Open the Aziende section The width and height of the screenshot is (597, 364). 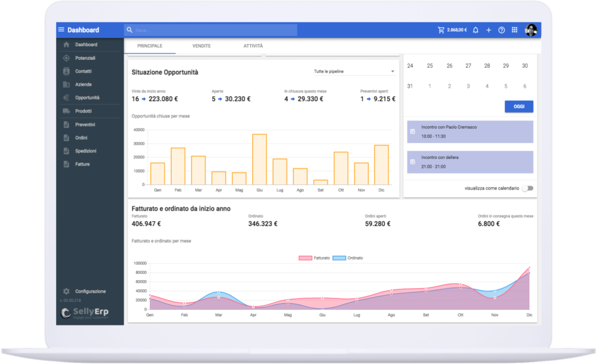click(x=80, y=84)
